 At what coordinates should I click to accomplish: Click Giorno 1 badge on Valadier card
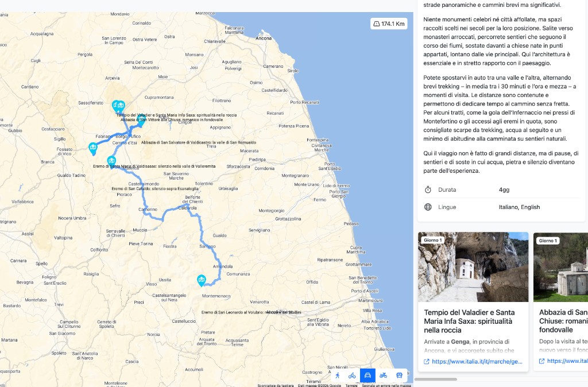tap(433, 241)
